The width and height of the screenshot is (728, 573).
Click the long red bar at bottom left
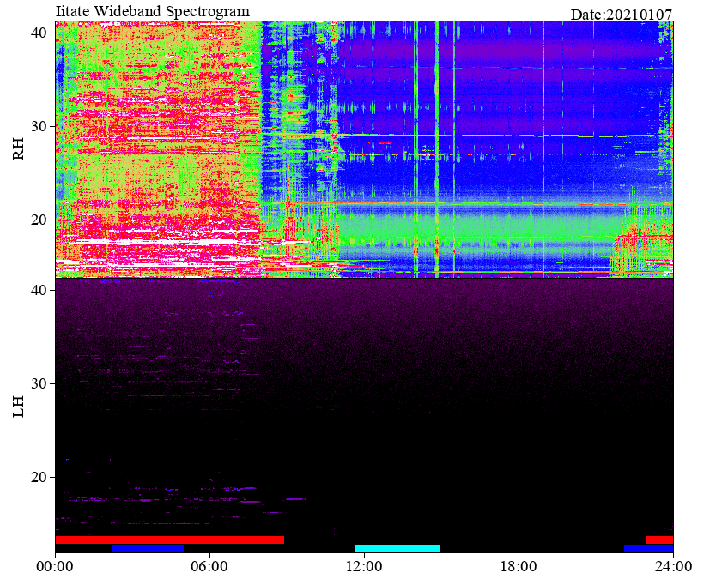tap(169, 540)
